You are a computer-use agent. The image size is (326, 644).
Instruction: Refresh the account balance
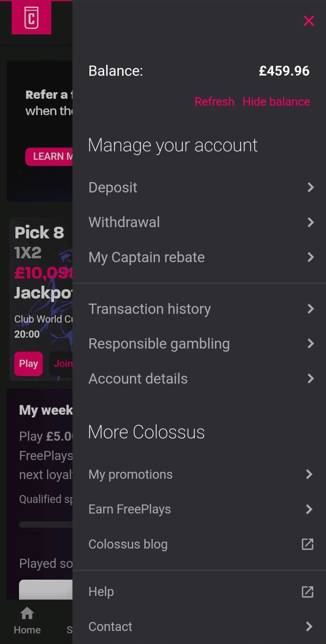point(214,102)
